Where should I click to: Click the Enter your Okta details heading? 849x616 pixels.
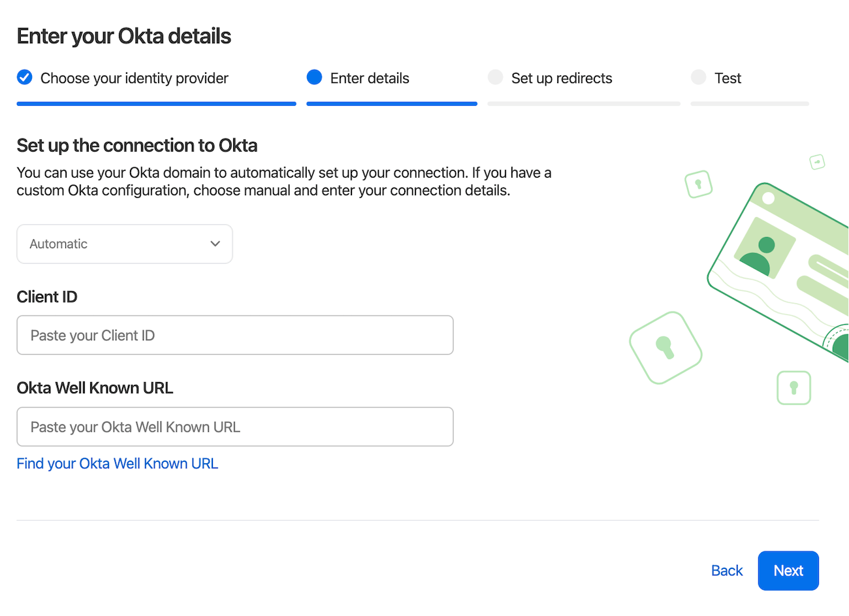coord(123,36)
